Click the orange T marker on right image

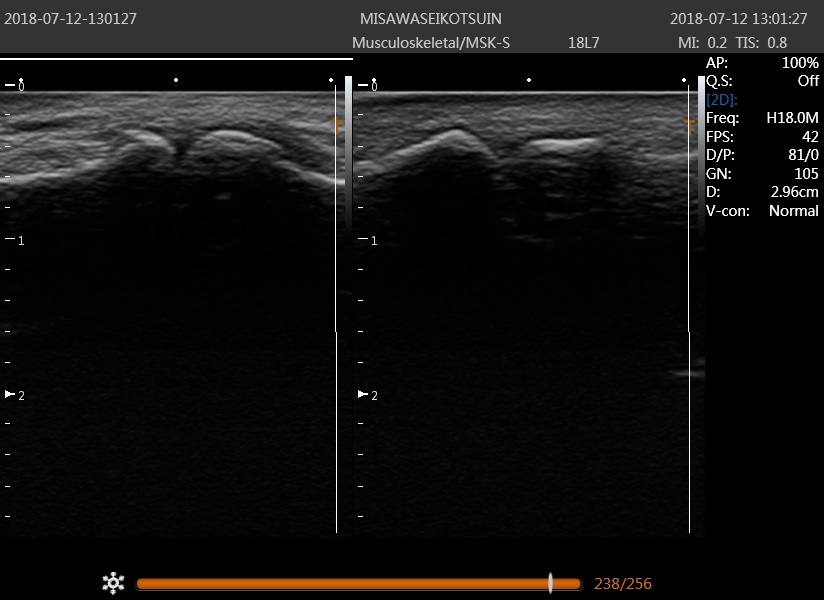(x=689, y=127)
